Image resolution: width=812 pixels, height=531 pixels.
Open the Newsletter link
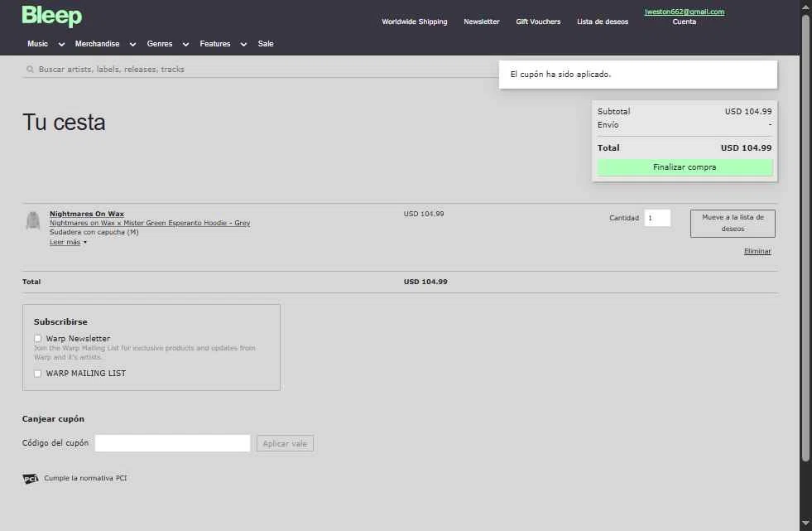(482, 22)
